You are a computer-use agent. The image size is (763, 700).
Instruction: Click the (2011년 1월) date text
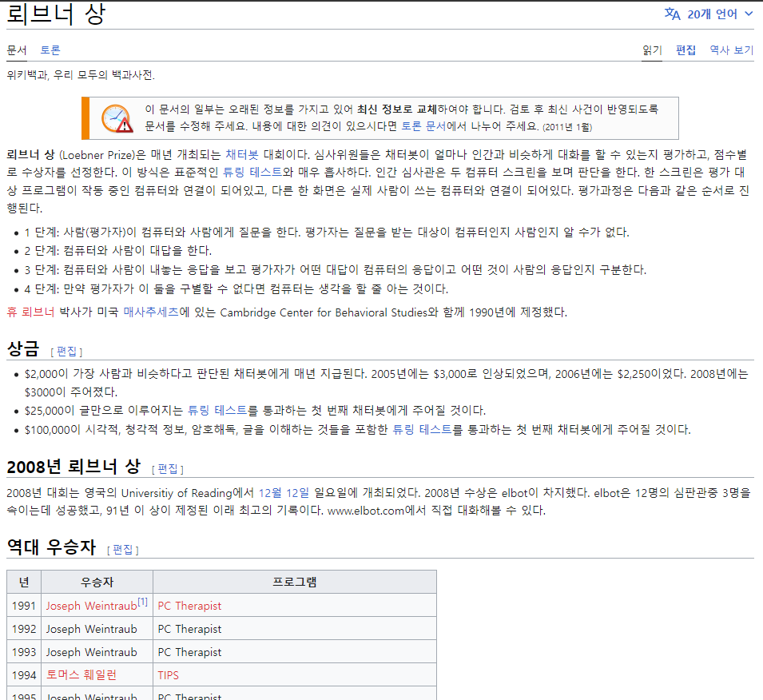click(x=567, y=128)
